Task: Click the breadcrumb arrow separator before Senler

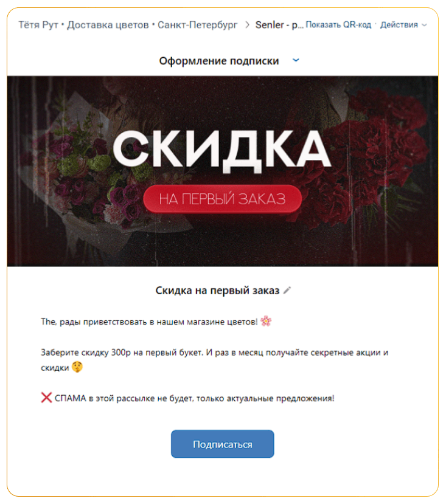Action: click(x=247, y=25)
